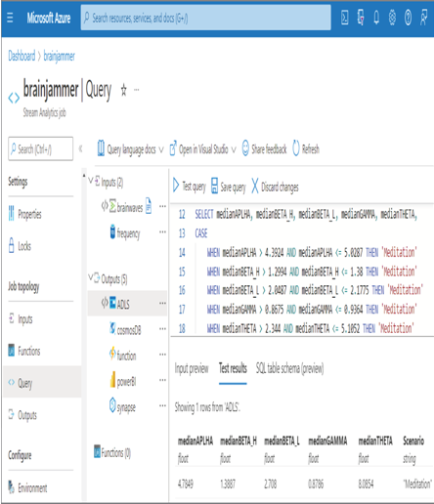
Task: Click the file icon beside brainwaves
Action: (149, 206)
